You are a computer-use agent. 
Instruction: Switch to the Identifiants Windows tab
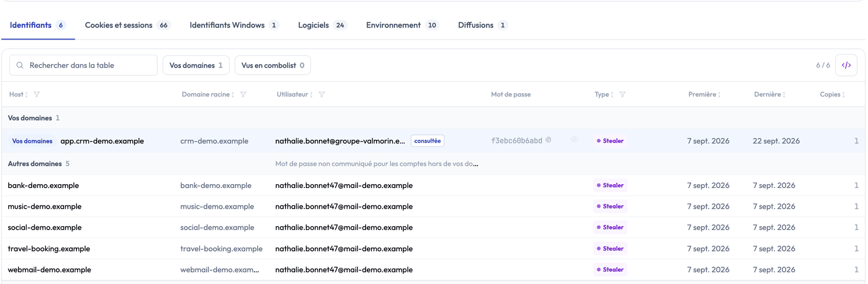234,25
